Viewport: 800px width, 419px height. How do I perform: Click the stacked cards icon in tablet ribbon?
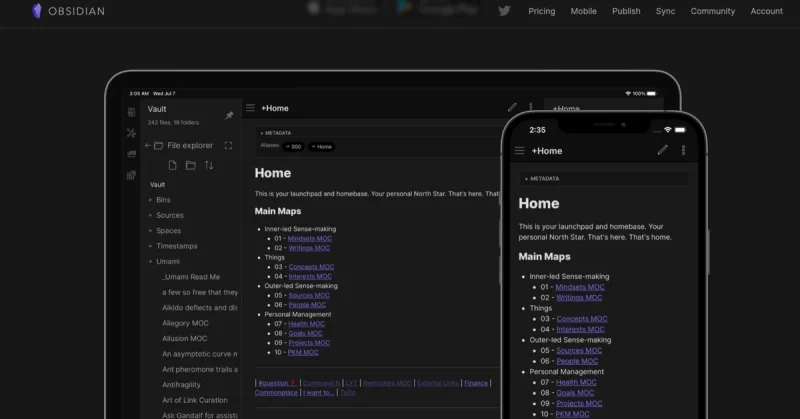(x=132, y=154)
